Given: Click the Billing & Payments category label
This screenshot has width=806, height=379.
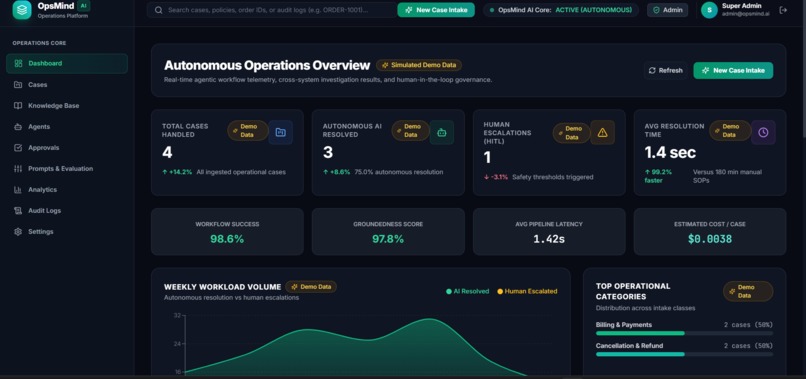Looking at the screenshot, I should [624, 325].
